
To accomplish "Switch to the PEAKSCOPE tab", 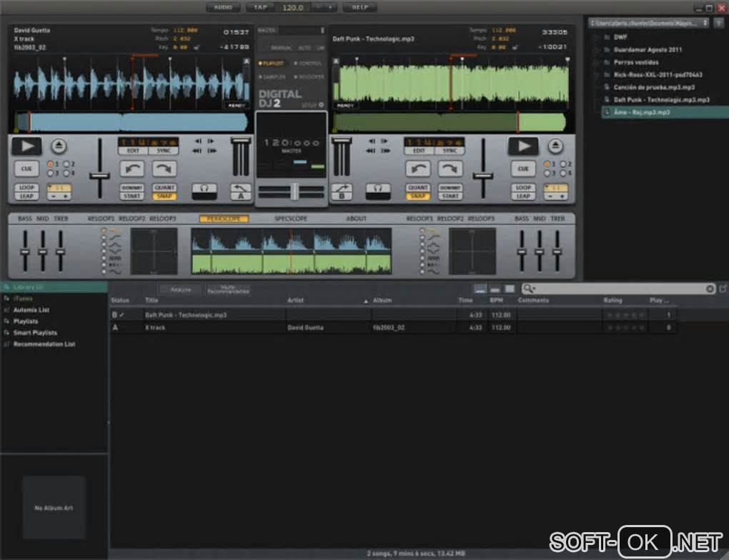I will 224,219.
